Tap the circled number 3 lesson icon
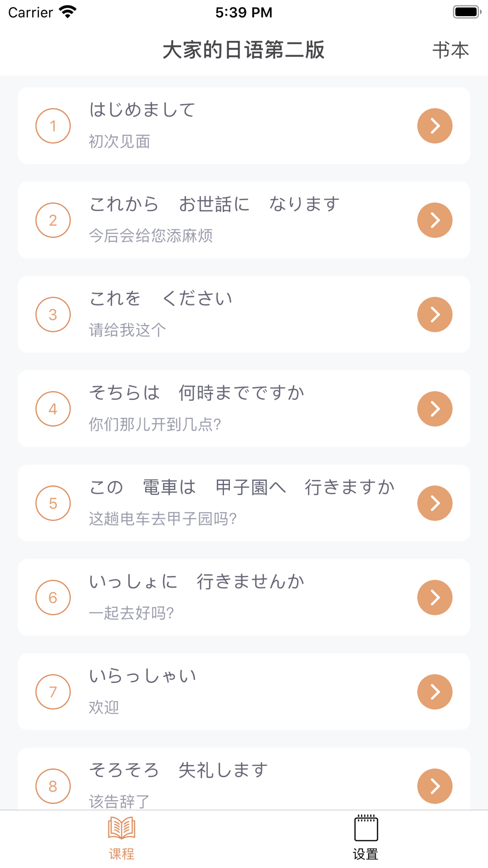 click(53, 314)
